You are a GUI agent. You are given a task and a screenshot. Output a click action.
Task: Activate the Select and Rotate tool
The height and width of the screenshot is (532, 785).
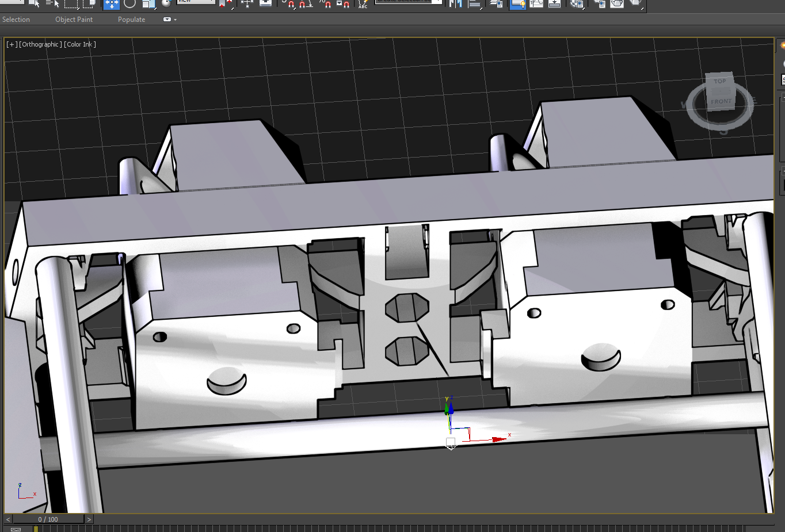(x=130, y=3)
